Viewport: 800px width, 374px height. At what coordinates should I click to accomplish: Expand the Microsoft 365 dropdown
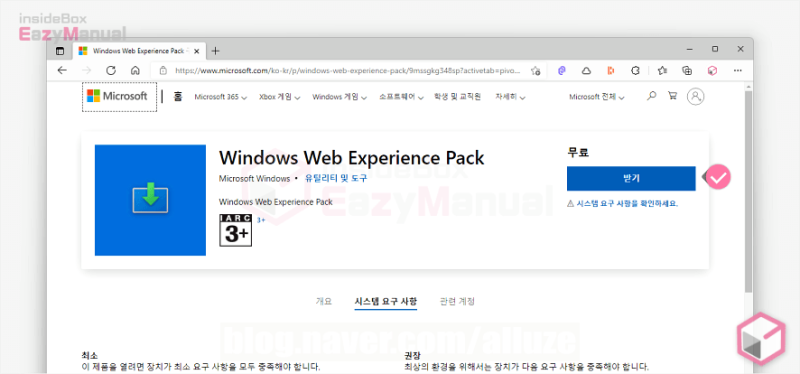(220, 96)
